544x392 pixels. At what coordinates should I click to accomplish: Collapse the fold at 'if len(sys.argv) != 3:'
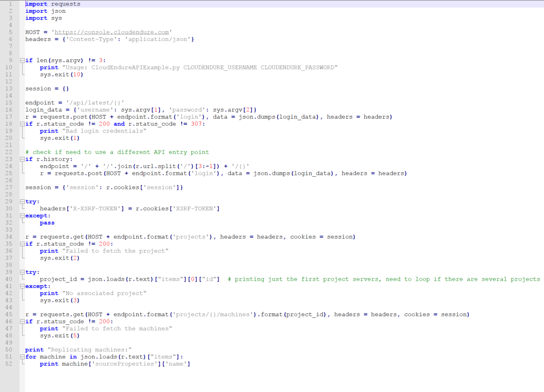point(22,60)
